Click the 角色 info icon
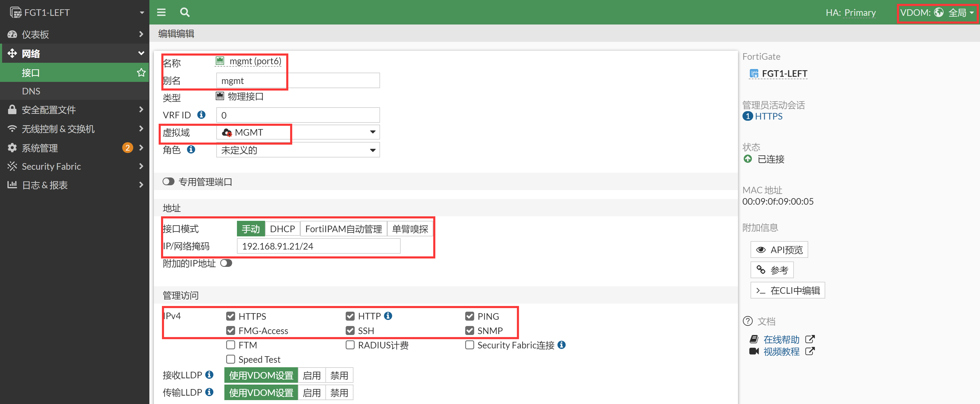The width and height of the screenshot is (980, 404). coord(191,149)
